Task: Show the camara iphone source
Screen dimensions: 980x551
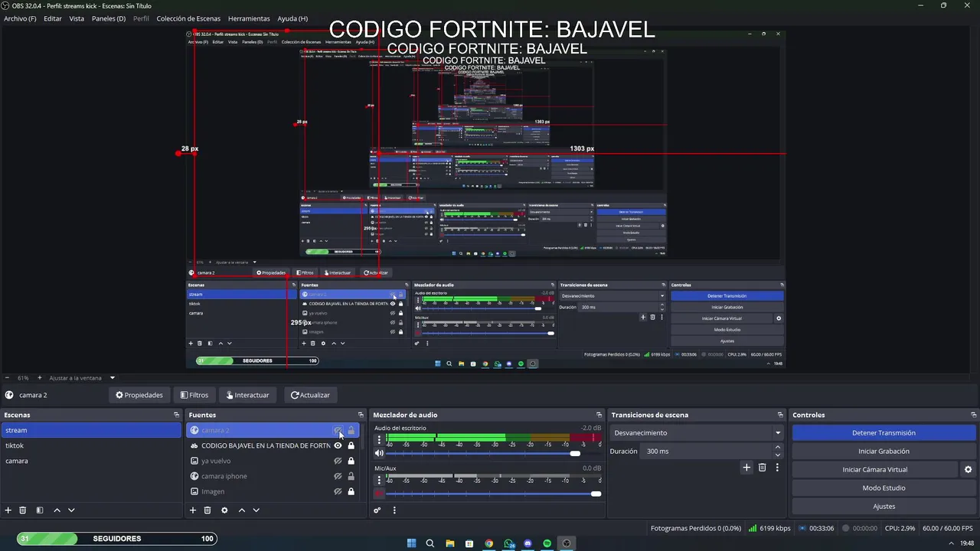Action: 338,476
